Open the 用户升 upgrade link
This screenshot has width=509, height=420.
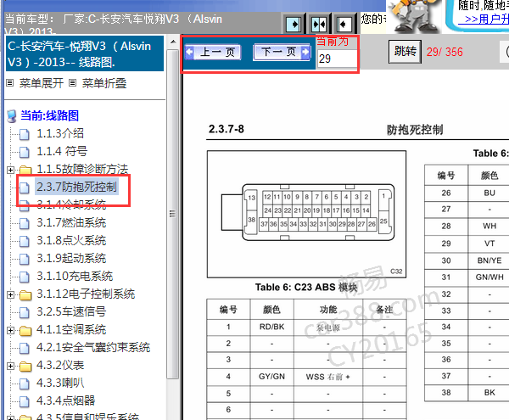485,20
